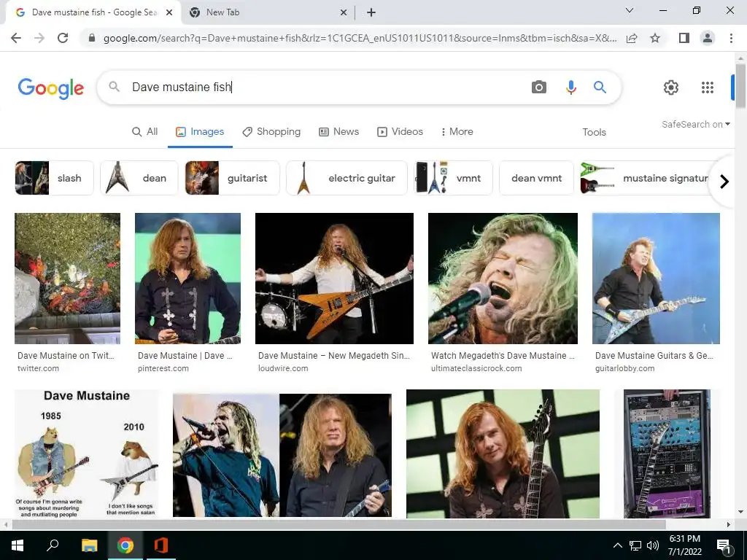747x560 pixels.
Task: Open Google quick settings gear
Action: (x=671, y=87)
